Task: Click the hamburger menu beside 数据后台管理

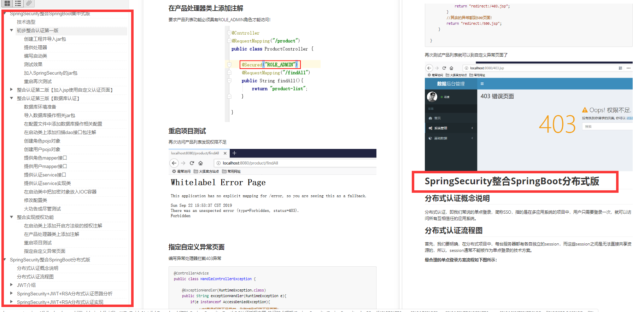Action: (482, 84)
